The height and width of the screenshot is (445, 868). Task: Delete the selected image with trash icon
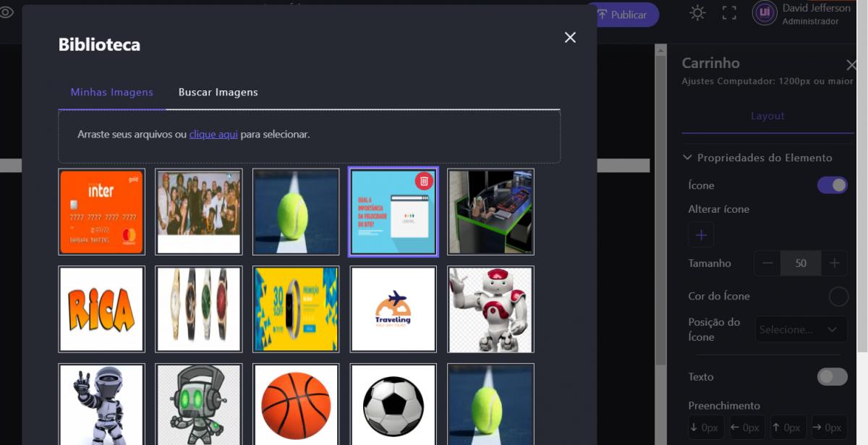(x=424, y=181)
